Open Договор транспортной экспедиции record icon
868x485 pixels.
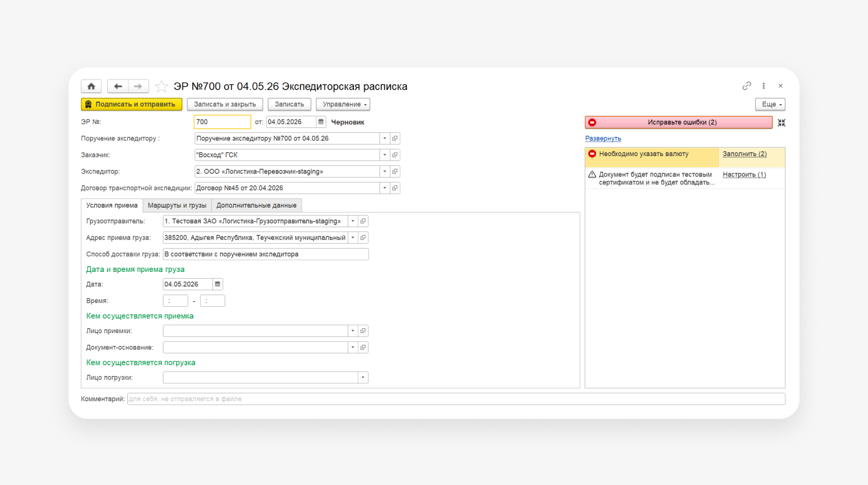395,188
